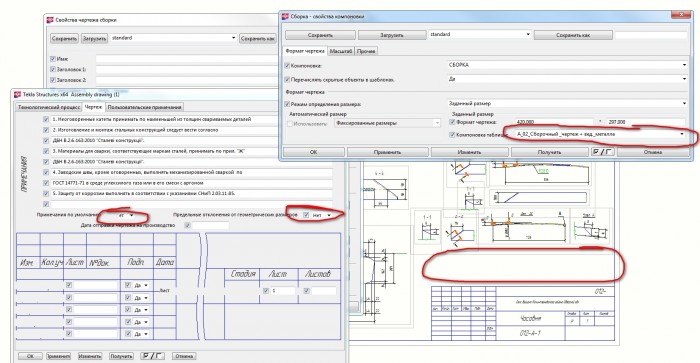The height and width of the screenshot is (363, 700).
Task: Click 'Отмена' in the Assembly drawing dialog
Action: (x=184, y=356)
